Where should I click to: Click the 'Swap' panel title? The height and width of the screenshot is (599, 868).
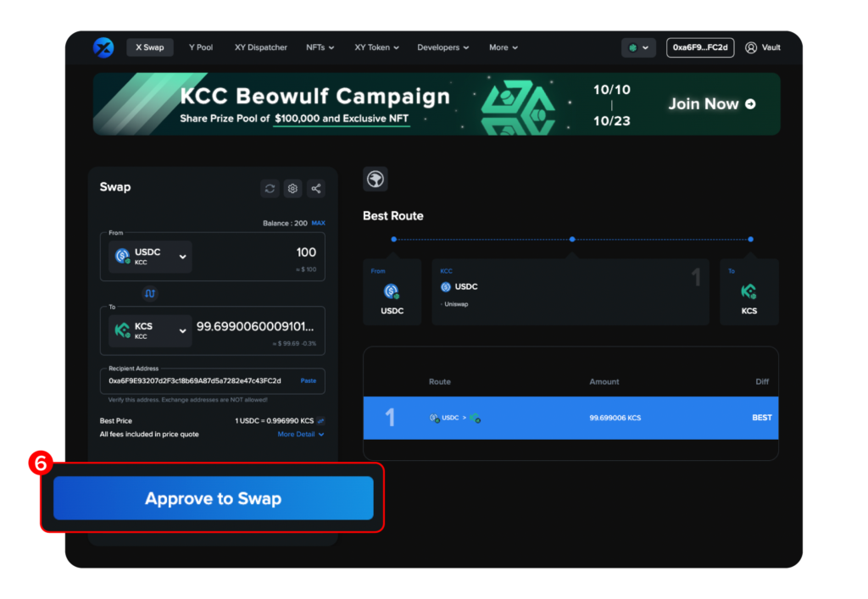[115, 187]
